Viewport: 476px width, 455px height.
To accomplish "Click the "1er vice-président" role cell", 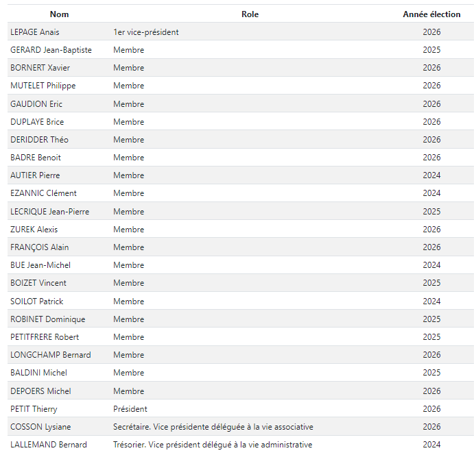I will coord(146,32).
